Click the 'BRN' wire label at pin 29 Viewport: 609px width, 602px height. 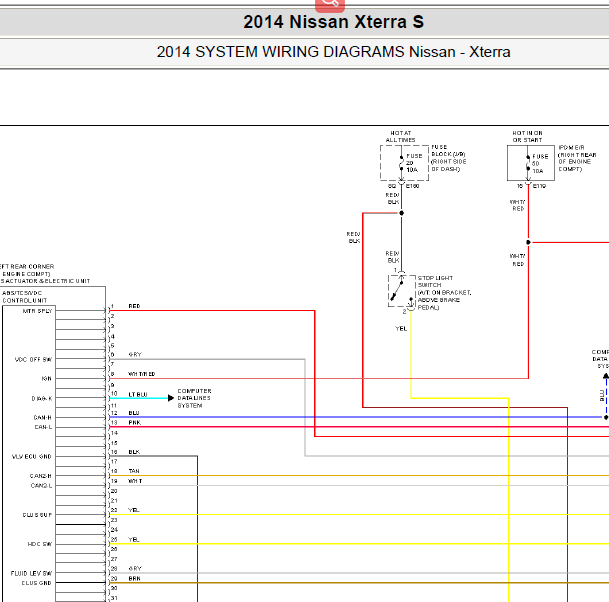pos(134,578)
